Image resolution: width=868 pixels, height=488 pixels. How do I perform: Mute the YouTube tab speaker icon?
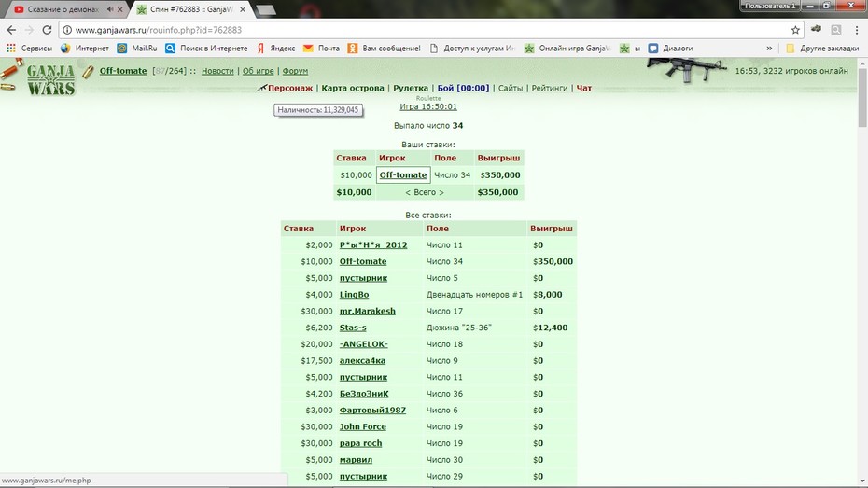coord(109,9)
